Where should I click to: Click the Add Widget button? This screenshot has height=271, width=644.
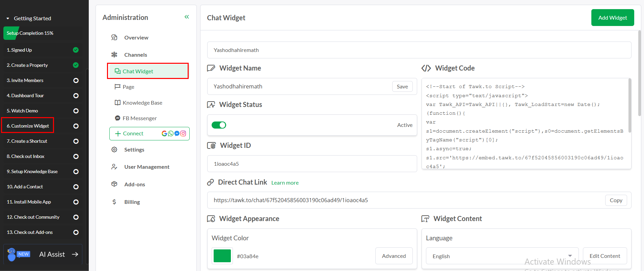click(612, 18)
